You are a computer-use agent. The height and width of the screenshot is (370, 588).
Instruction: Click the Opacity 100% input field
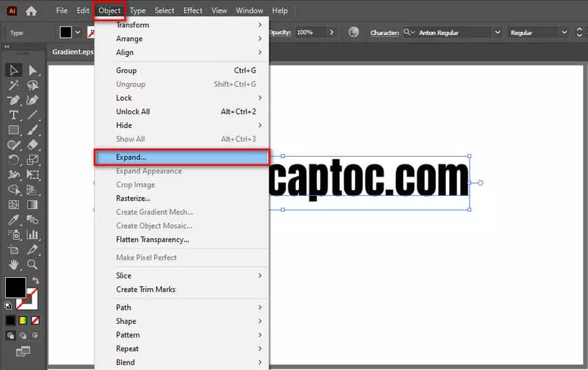point(308,33)
